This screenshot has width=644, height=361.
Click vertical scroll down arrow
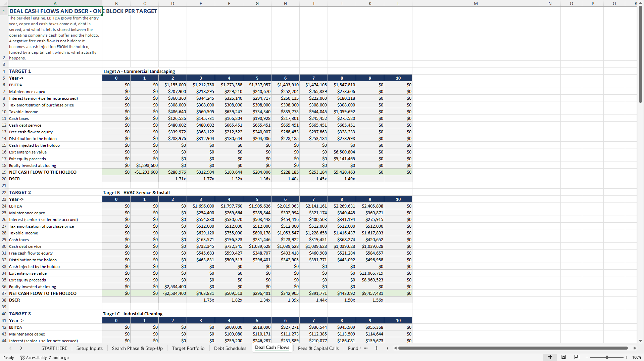(640, 341)
